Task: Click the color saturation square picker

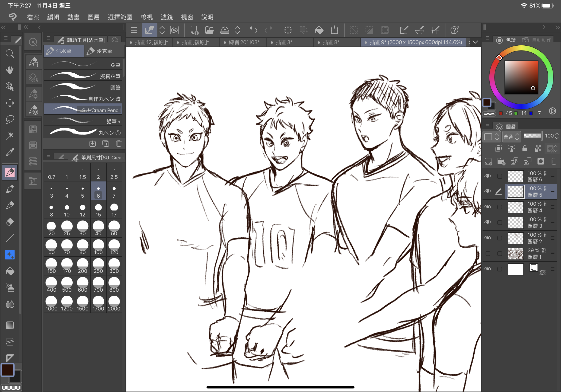Action: pos(521,77)
